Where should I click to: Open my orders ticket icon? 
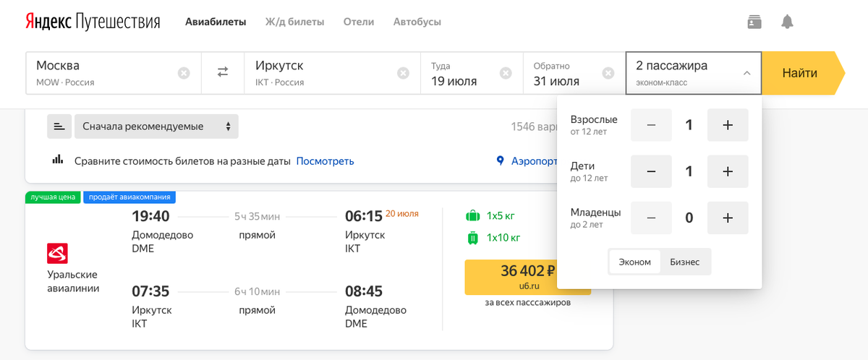click(755, 22)
